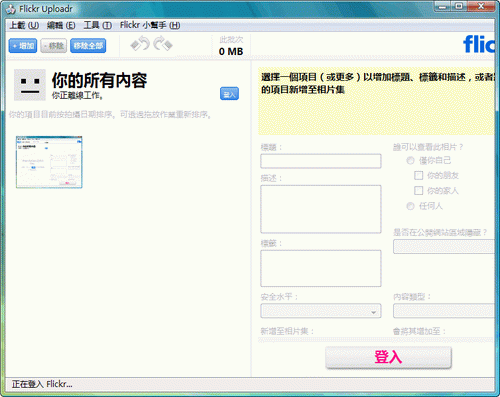Click the 新增至相片集 label
This screenshot has height=397, width=500.
click(287, 331)
